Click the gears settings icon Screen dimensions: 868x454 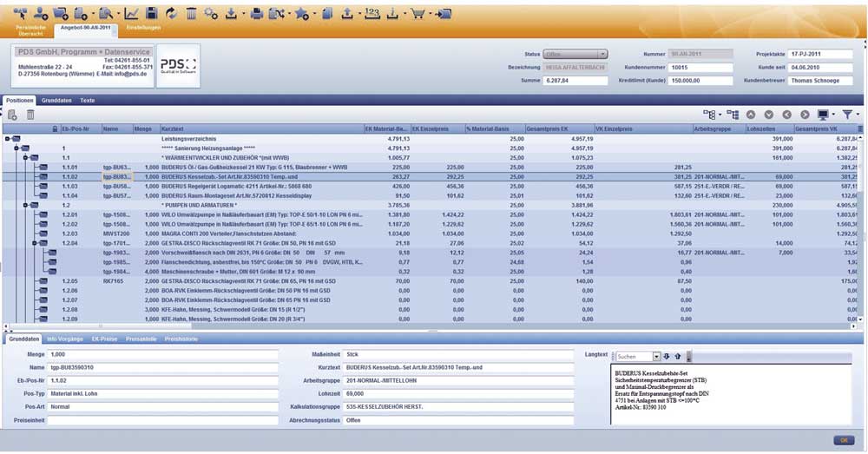(211, 13)
